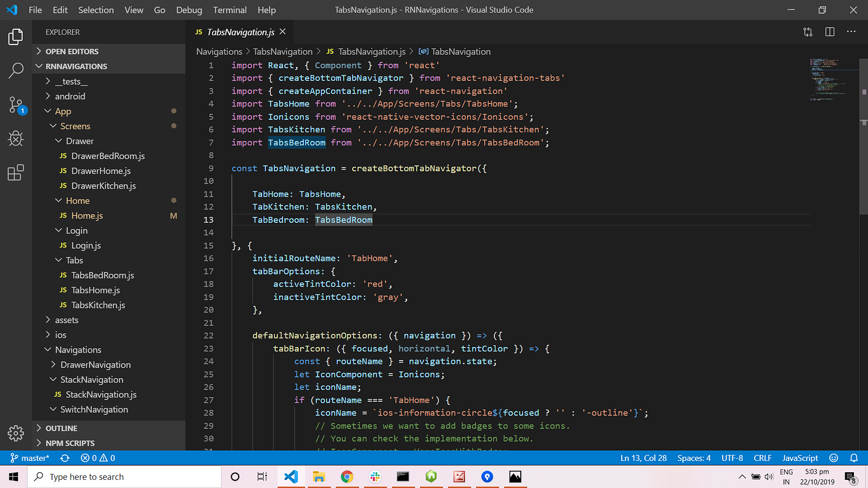This screenshot has height=488, width=868.
Task: Open the Search view in activity bar
Action: tap(16, 70)
